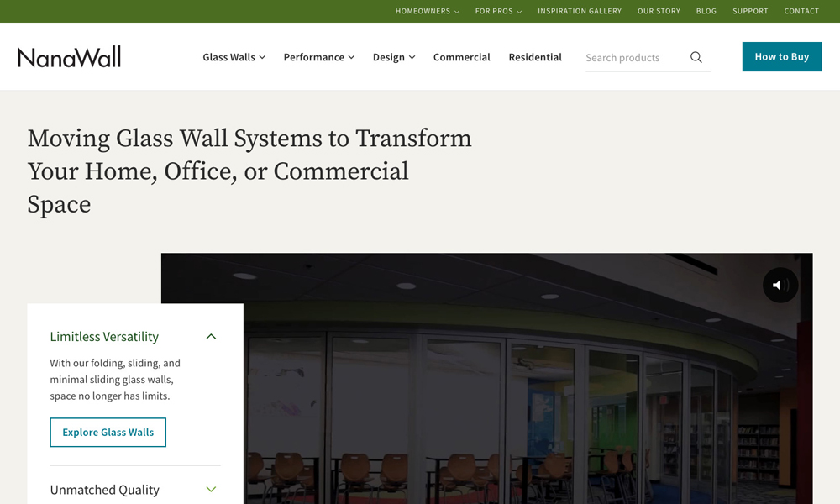Go to the Residential page
Screen dimensions: 840x504
(535, 57)
